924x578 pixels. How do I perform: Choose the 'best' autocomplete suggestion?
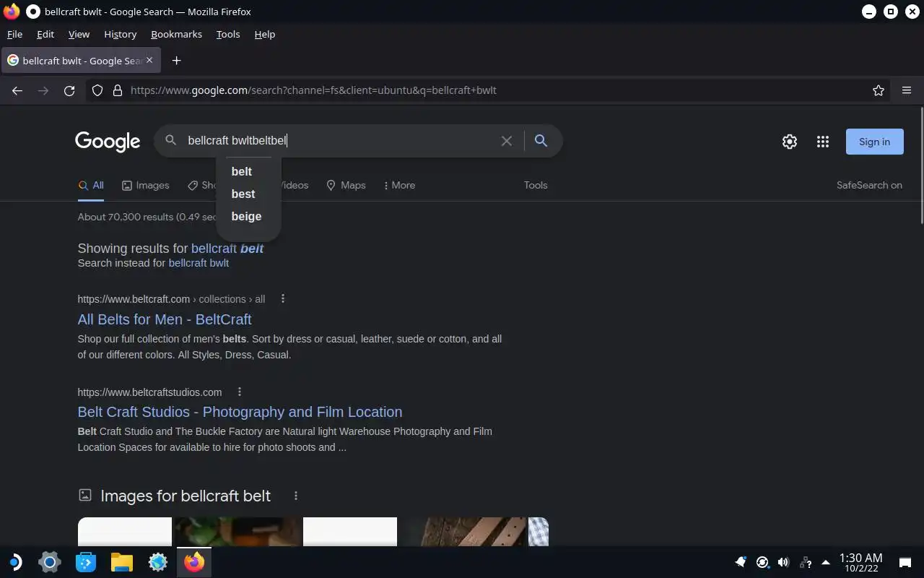click(x=243, y=194)
